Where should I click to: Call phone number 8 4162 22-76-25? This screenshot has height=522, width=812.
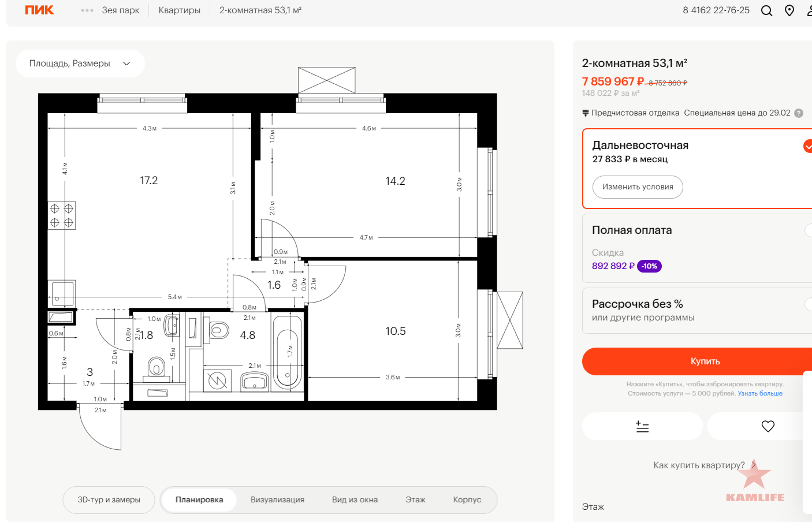(x=716, y=10)
